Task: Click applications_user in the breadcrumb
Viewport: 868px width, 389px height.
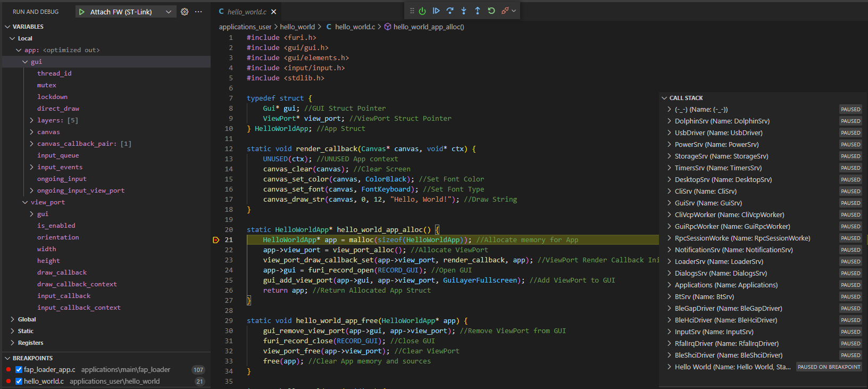Action: click(x=245, y=27)
